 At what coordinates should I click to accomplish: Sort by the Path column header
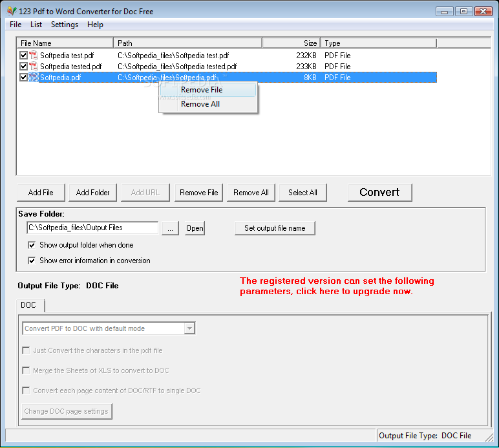(x=187, y=43)
